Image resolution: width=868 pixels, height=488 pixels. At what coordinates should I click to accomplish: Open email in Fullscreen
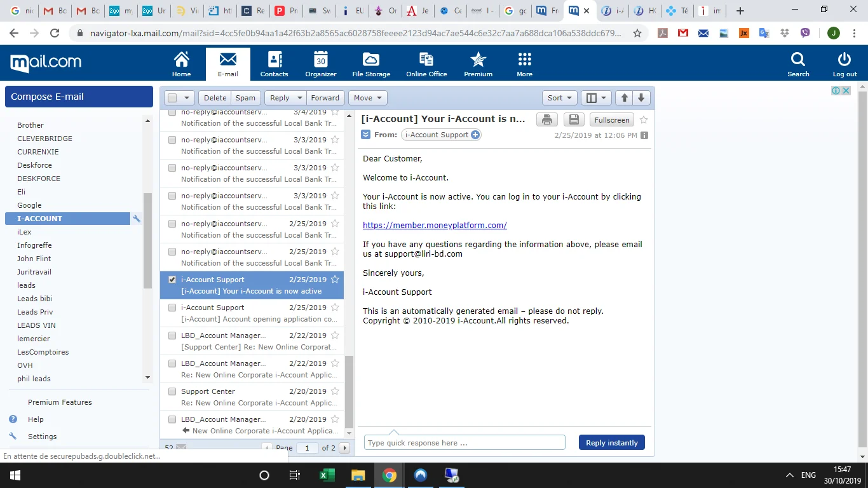click(611, 119)
